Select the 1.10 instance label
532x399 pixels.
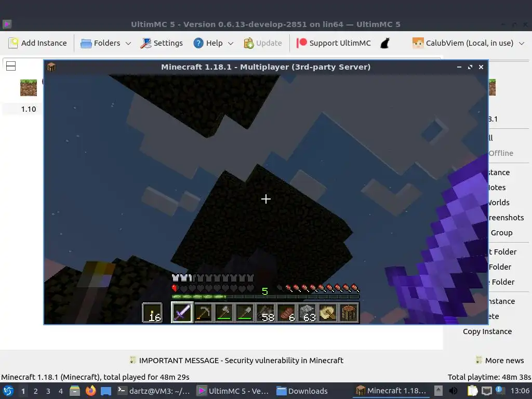[x=29, y=109]
